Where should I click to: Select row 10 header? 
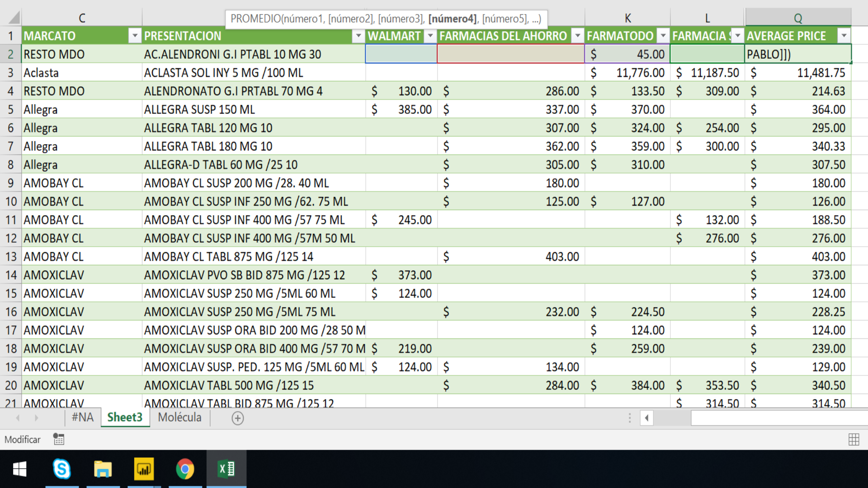pos(11,201)
